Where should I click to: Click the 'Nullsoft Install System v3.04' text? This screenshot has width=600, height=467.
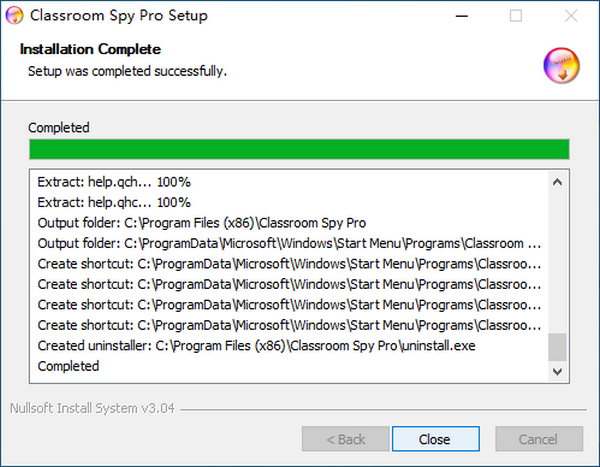(x=94, y=408)
